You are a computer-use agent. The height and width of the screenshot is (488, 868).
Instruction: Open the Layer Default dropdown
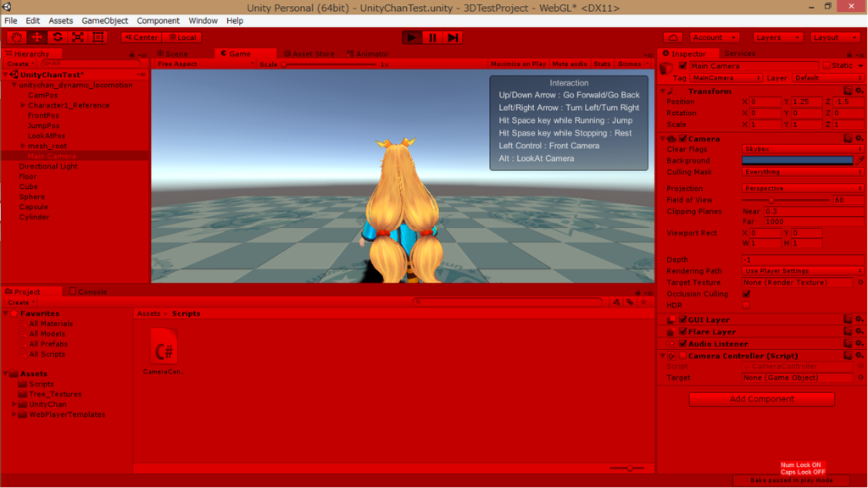(x=828, y=78)
